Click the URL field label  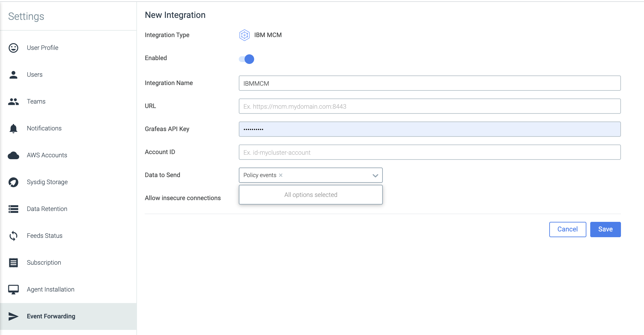coord(150,106)
